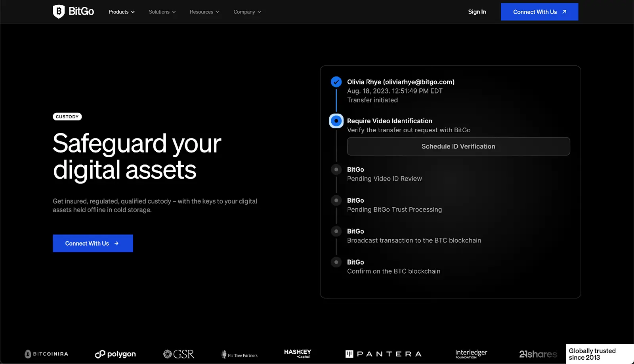Click the right arrow on hero Connect button
The image size is (634, 364).
pos(116,243)
